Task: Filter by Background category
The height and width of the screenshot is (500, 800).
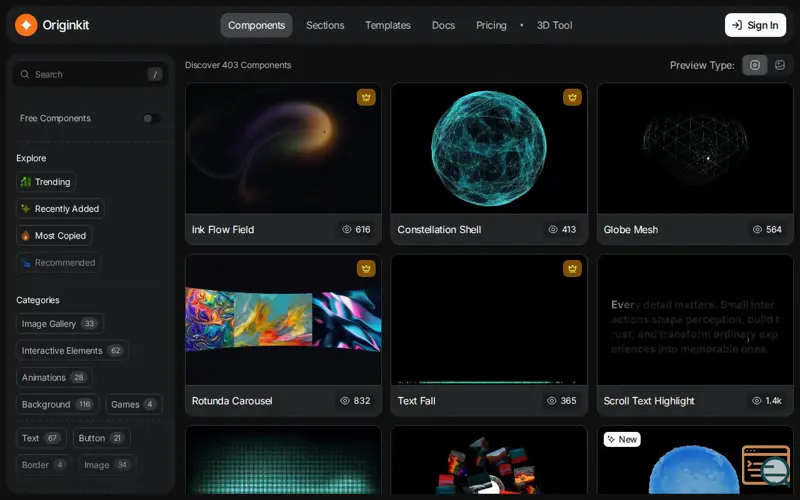Action: point(57,405)
